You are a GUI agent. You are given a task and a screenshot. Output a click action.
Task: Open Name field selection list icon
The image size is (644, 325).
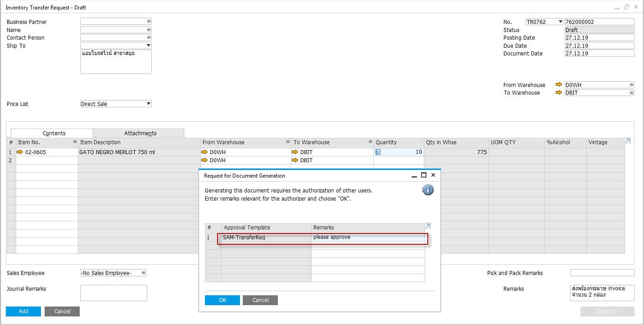pyautogui.click(x=149, y=30)
